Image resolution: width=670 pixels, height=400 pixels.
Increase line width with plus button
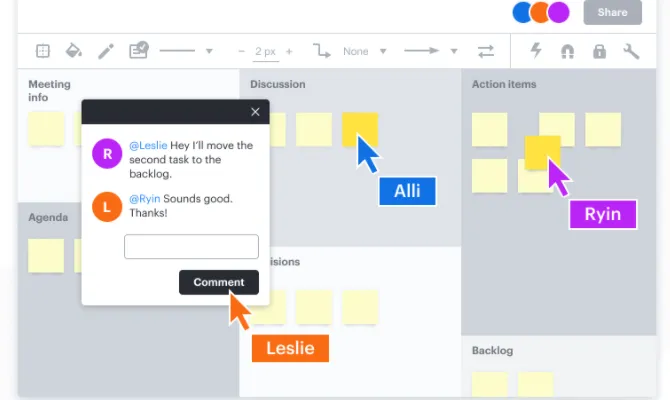tap(290, 51)
